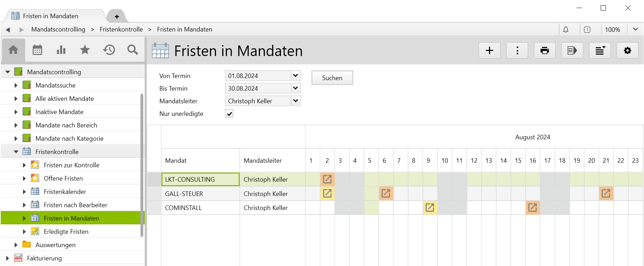
Task: Click the print icon button
Action: 544,51
